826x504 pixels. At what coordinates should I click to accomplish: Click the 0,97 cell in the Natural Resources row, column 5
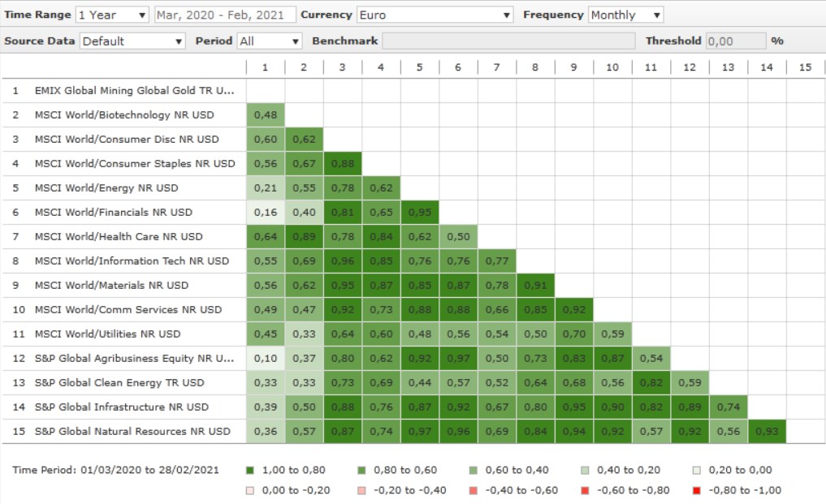click(x=420, y=432)
